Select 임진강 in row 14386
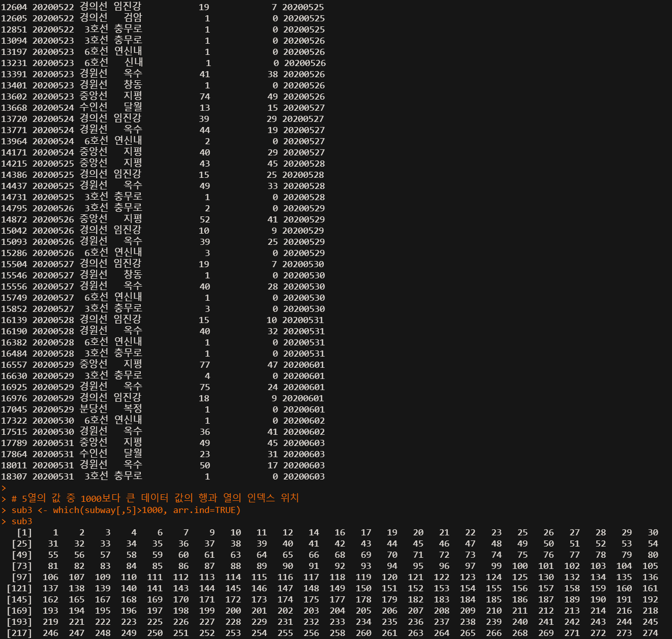This screenshot has width=672, height=639. coord(128,175)
